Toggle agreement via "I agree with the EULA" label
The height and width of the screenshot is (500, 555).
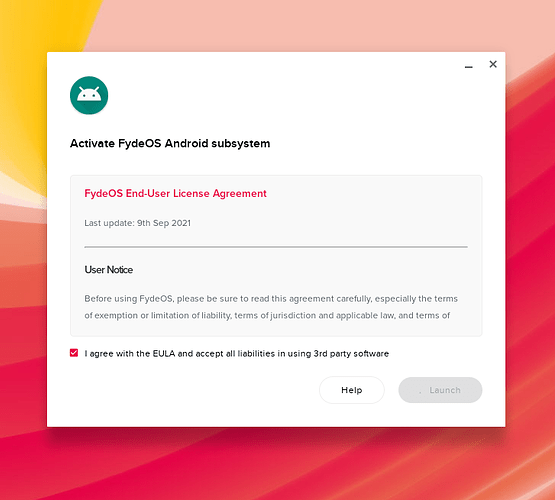(236, 354)
